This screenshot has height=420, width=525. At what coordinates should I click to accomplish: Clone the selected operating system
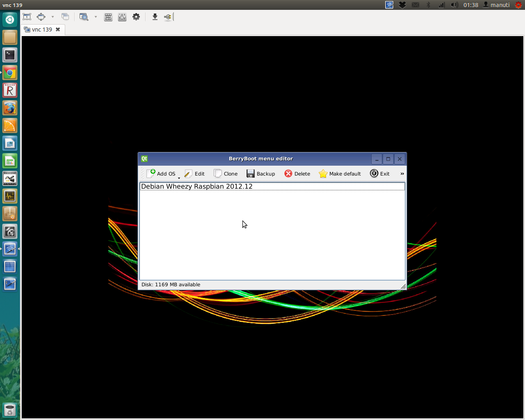click(226, 173)
